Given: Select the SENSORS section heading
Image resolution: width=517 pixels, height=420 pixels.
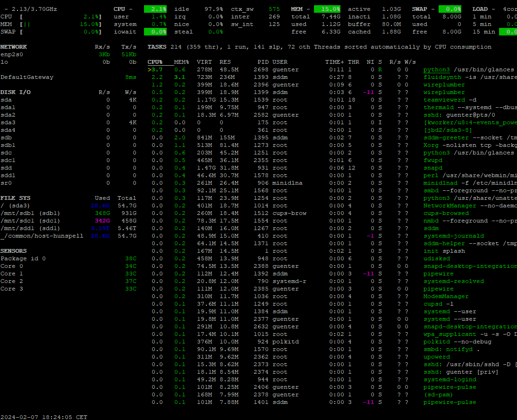Looking at the screenshot, I should pos(14,251).
